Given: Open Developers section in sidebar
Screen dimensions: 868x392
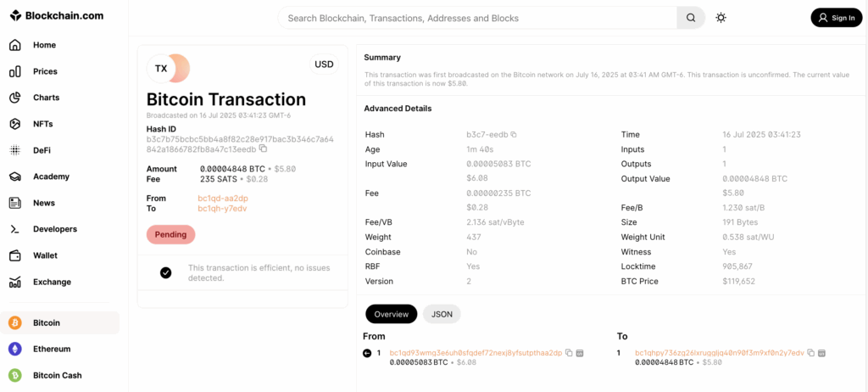Looking at the screenshot, I should pos(54,229).
